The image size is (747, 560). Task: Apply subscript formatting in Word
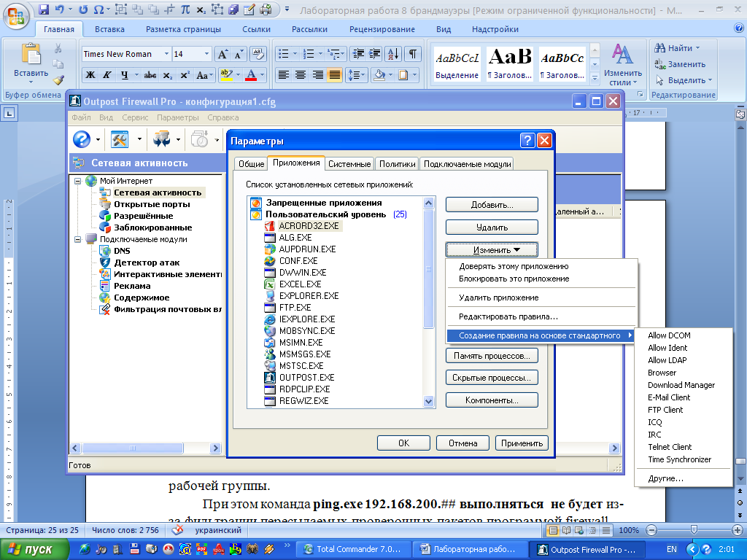168,75
